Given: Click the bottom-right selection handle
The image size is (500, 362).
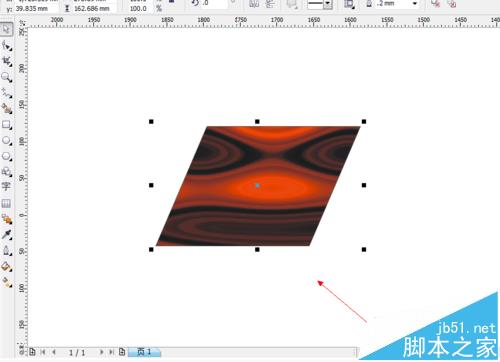Looking at the screenshot, I should (364, 249).
